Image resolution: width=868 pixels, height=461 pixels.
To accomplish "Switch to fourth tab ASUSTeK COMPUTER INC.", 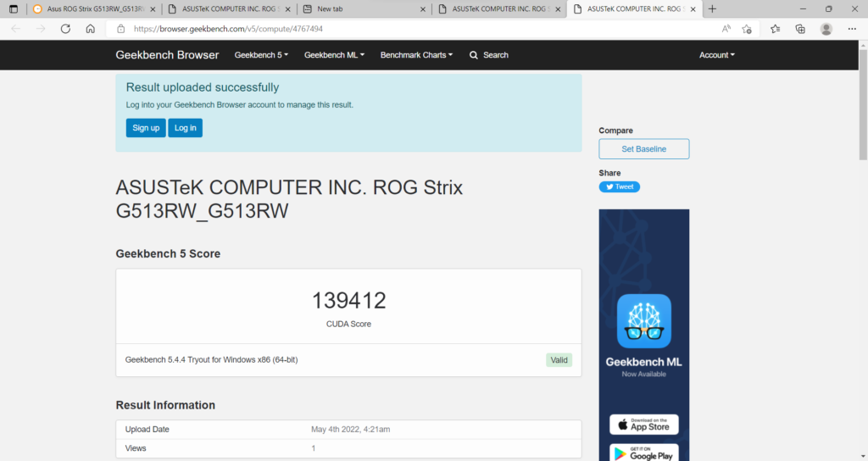I will [500, 8].
